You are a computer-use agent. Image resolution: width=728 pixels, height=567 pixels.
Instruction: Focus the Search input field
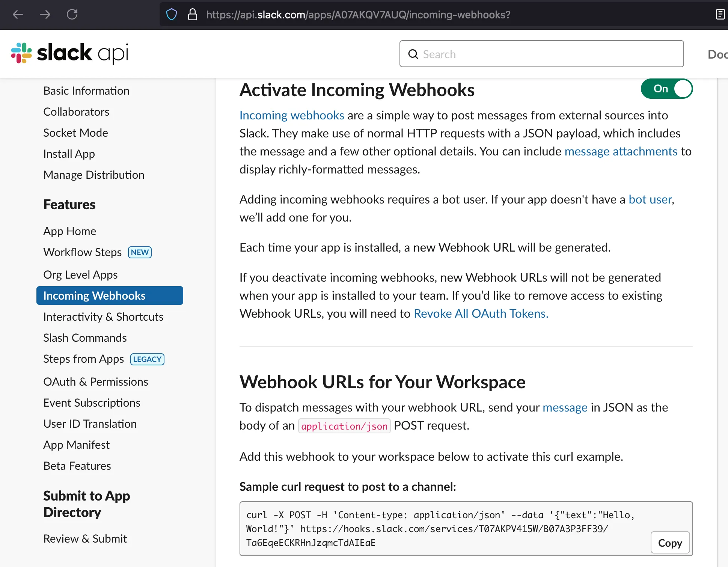pos(541,54)
